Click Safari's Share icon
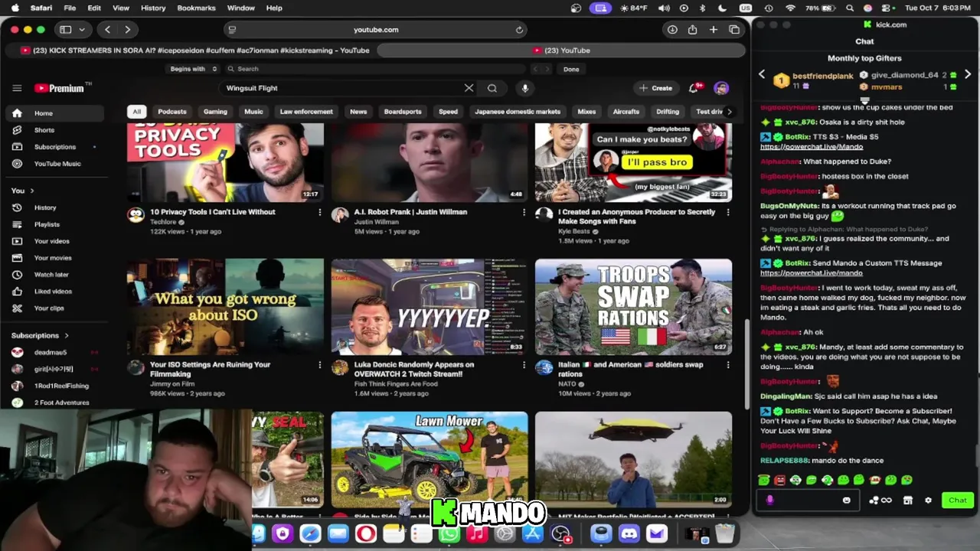 [x=692, y=30]
